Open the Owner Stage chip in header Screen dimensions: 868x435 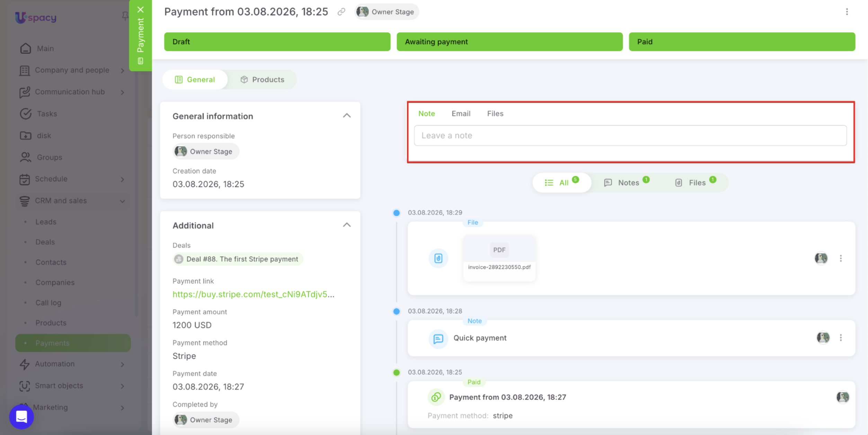click(x=387, y=12)
